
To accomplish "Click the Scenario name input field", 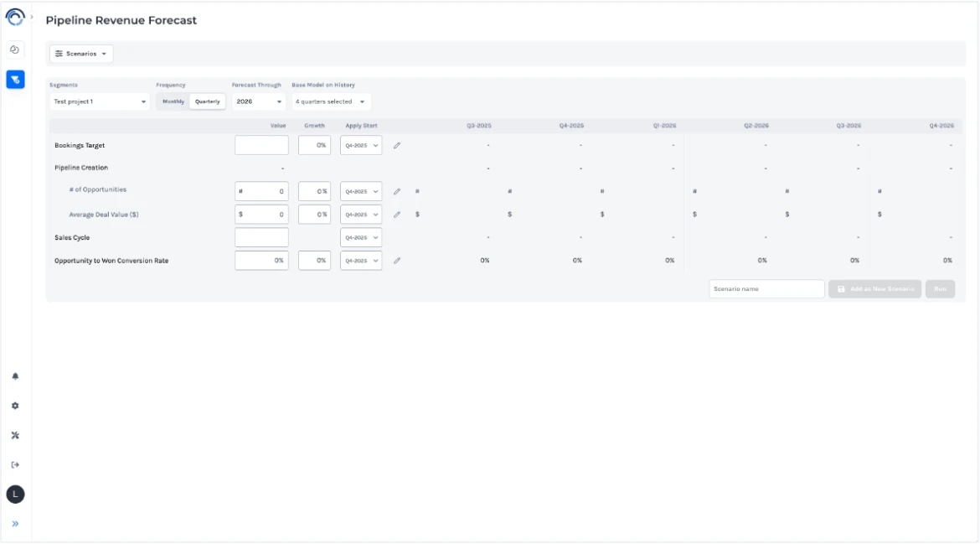I will 766,289.
